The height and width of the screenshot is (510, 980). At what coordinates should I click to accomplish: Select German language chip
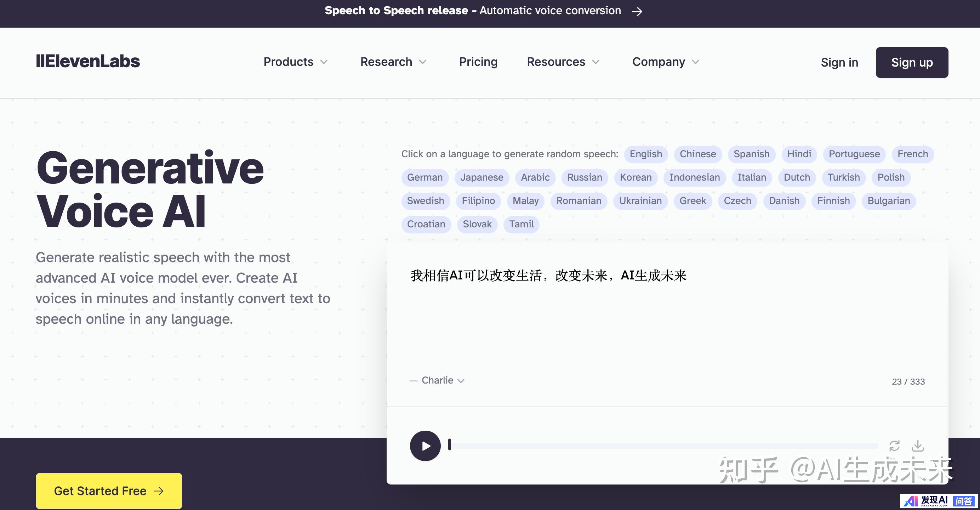click(425, 177)
